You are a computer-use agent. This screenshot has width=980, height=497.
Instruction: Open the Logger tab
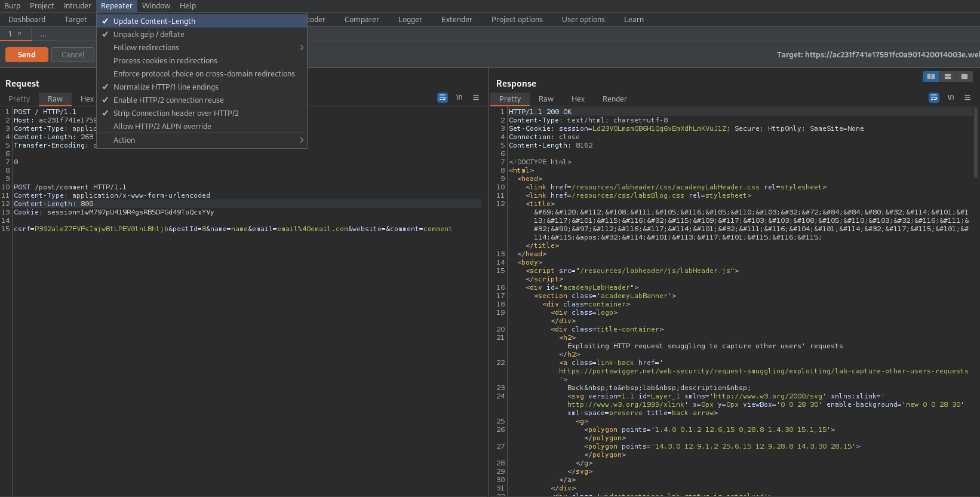tap(410, 19)
